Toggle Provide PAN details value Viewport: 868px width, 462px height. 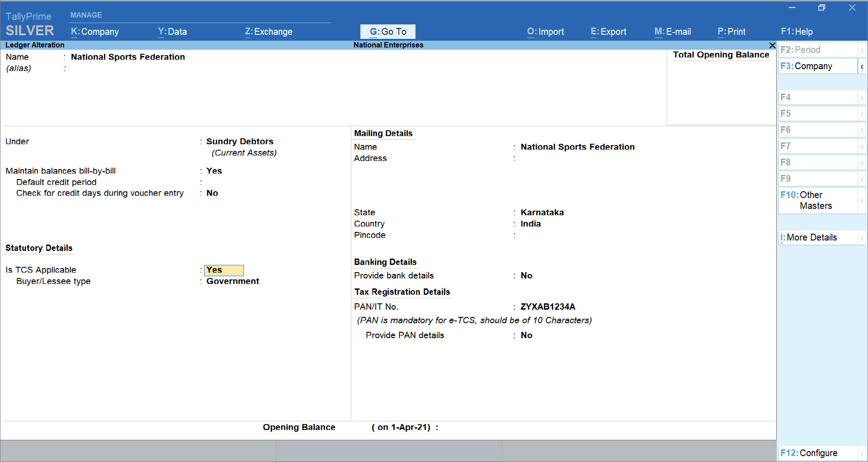coord(527,335)
